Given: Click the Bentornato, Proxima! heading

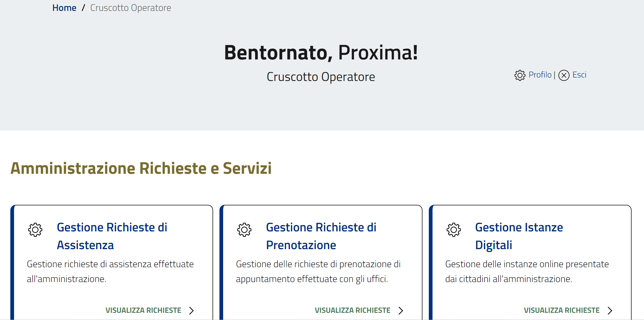Looking at the screenshot, I should point(321,53).
